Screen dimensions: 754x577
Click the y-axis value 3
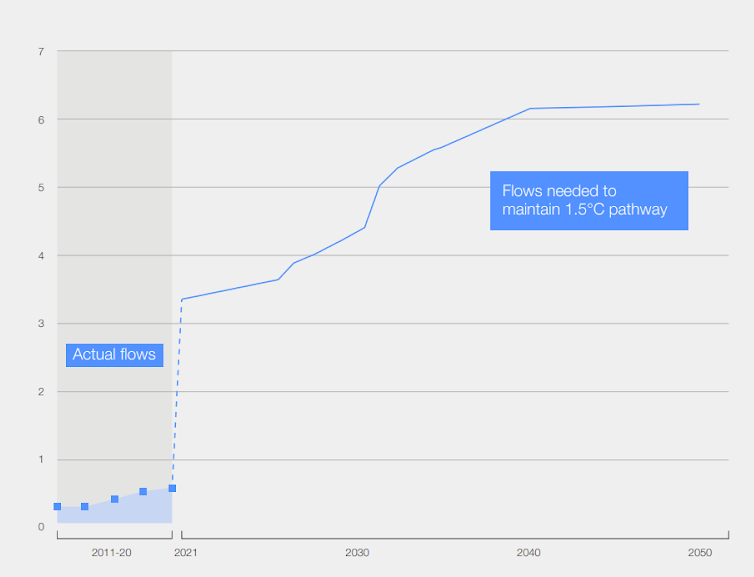tap(41, 324)
